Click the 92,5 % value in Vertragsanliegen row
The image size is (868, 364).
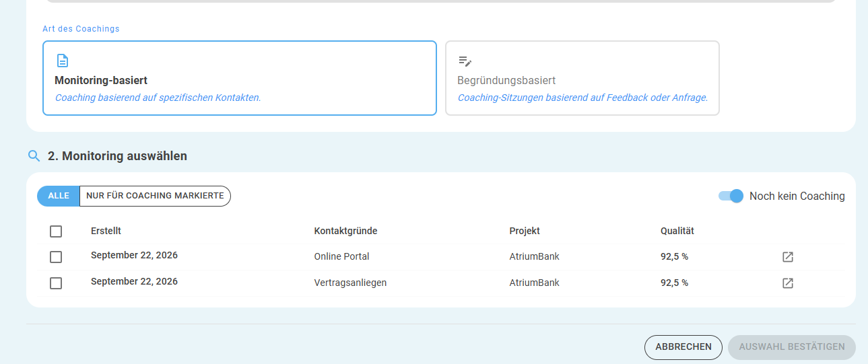[x=674, y=283]
